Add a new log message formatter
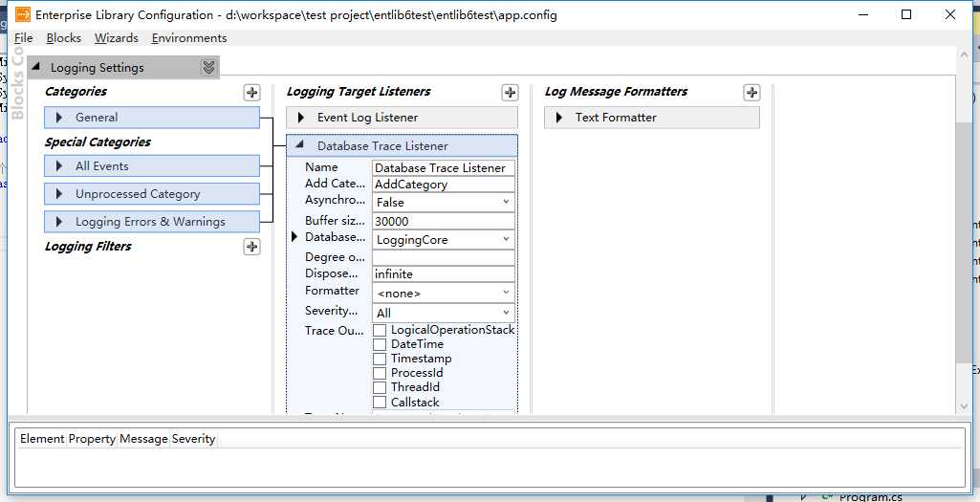Screen dimensions: 980x502 pyautogui.click(x=751, y=93)
